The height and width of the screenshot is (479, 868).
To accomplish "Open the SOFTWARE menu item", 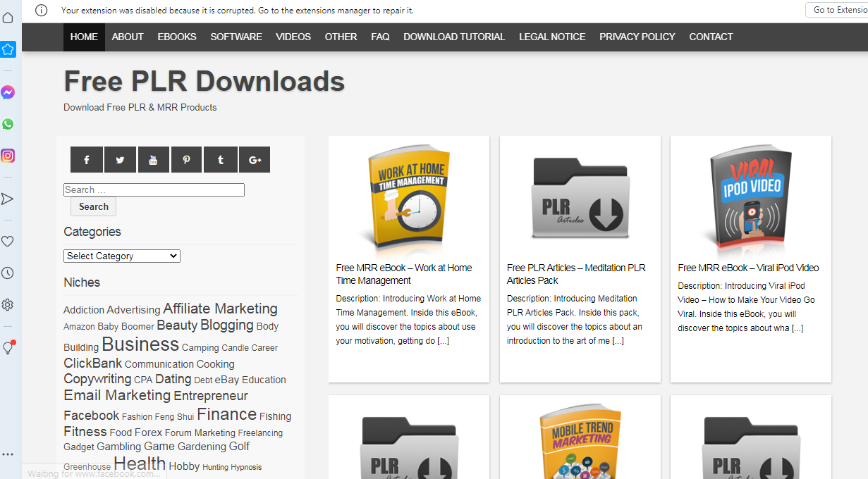I will [x=236, y=37].
